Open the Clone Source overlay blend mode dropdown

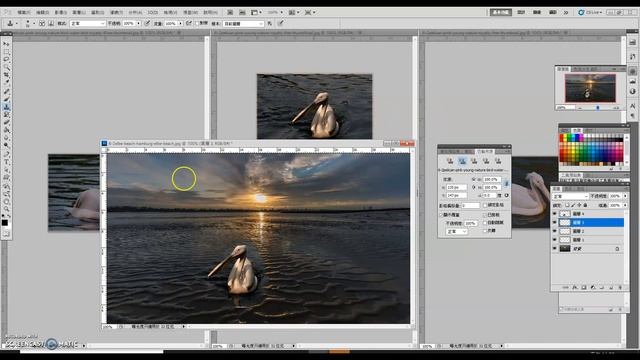tap(456, 231)
